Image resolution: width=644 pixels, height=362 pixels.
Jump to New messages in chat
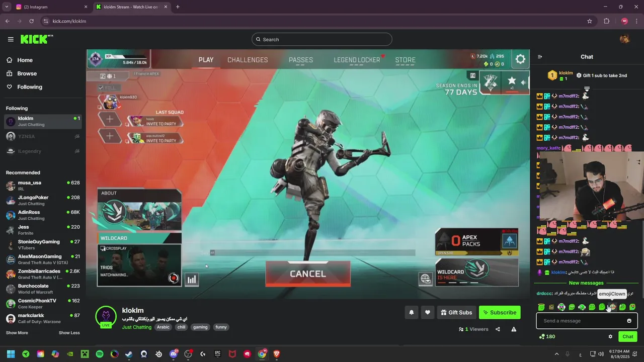[x=586, y=283]
